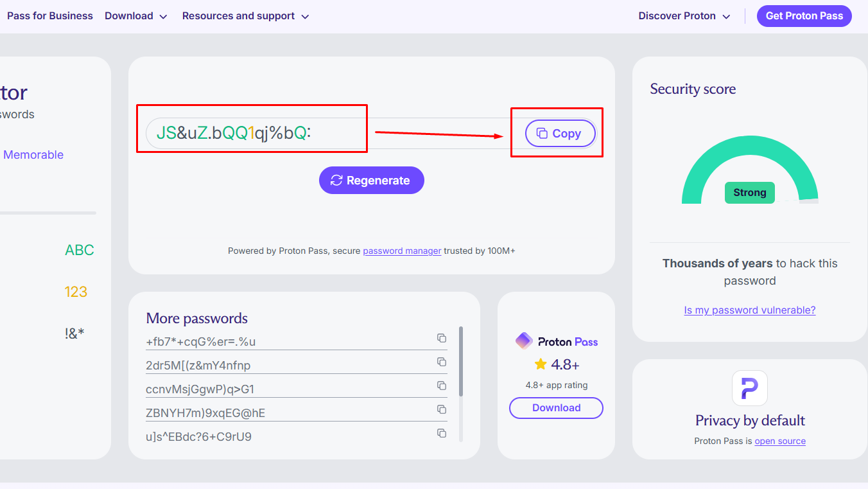The width and height of the screenshot is (868, 489).
Task: Click the Get Proton Pass button
Action: click(804, 16)
